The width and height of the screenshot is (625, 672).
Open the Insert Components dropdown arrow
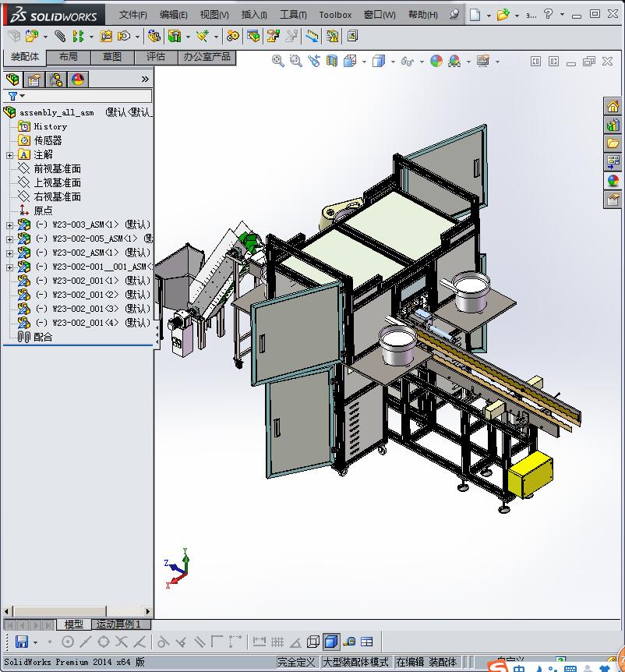[x=45, y=37]
